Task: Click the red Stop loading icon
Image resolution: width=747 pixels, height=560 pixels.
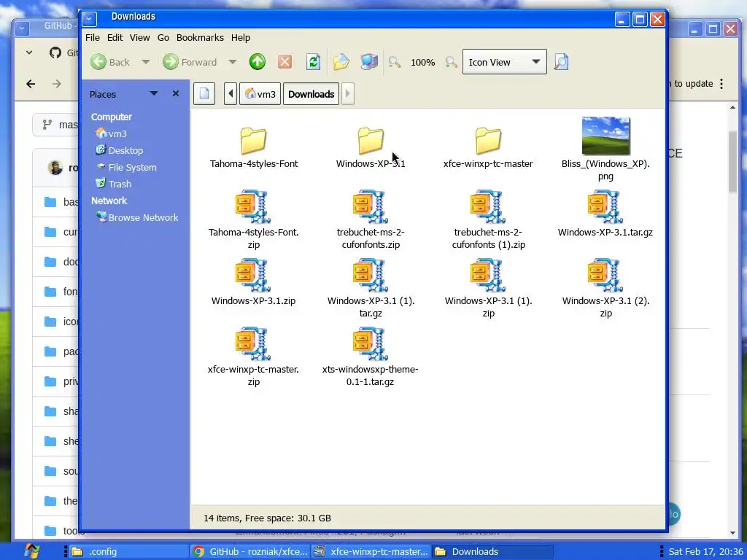Action: click(x=285, y=62)
